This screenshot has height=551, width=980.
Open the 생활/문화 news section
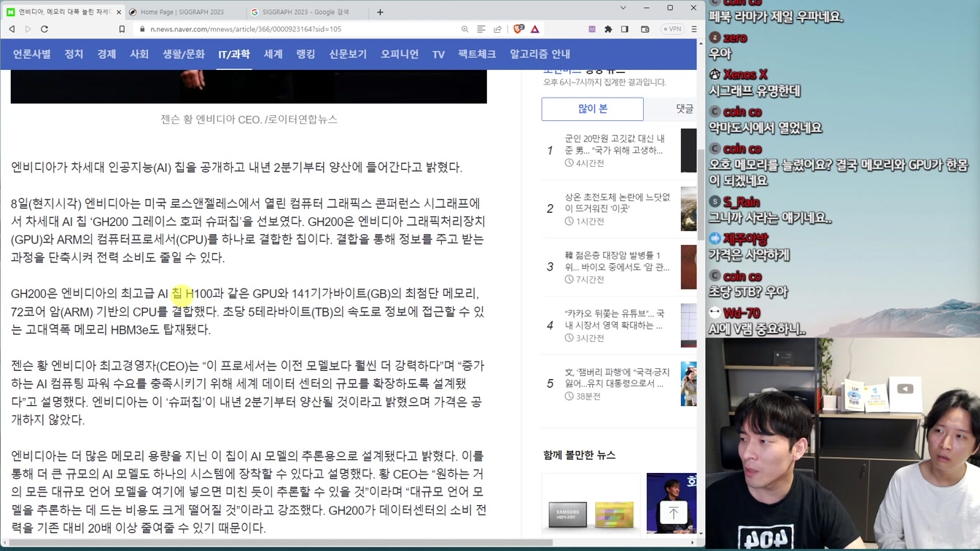coord(184,54)
